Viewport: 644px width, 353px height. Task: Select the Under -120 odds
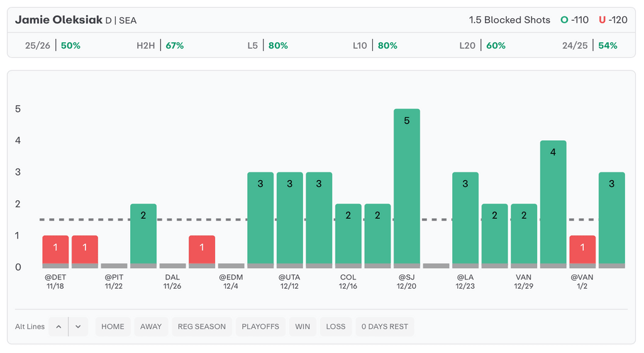(x=613, y=20)
